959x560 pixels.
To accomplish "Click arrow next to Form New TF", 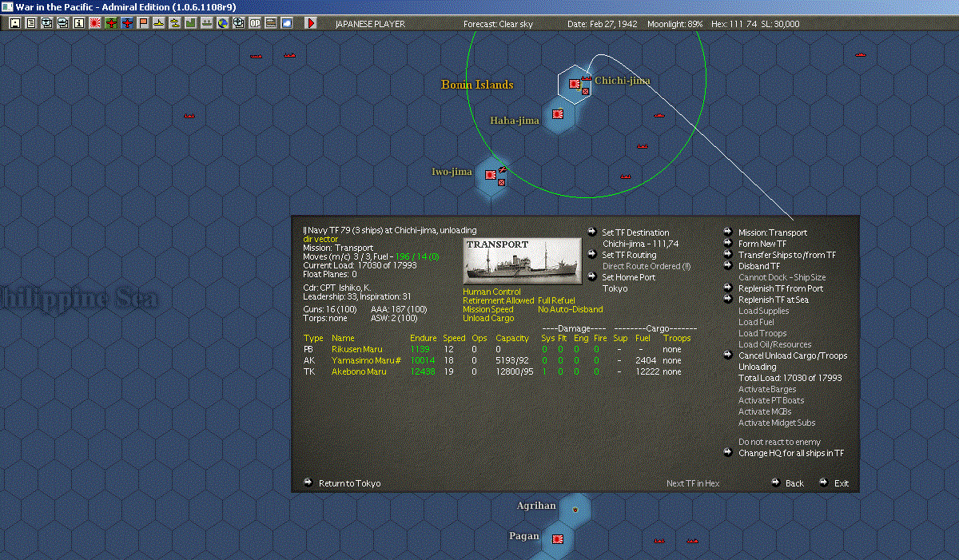I will 728,244.
